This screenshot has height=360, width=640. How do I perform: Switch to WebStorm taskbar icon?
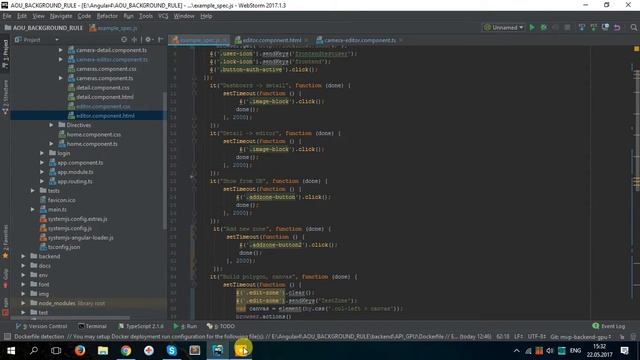point(218,351)
